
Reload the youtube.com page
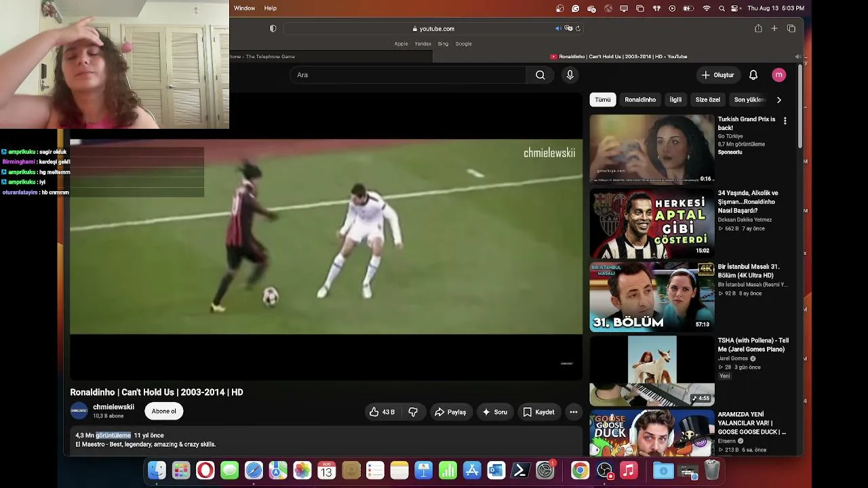(x=578, y=28)
